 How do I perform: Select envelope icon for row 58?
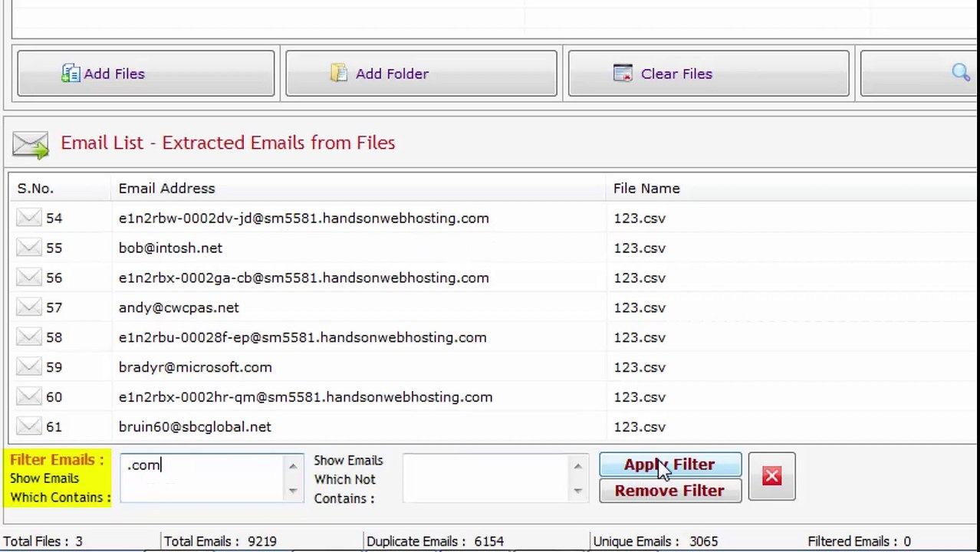coord(28,338)
